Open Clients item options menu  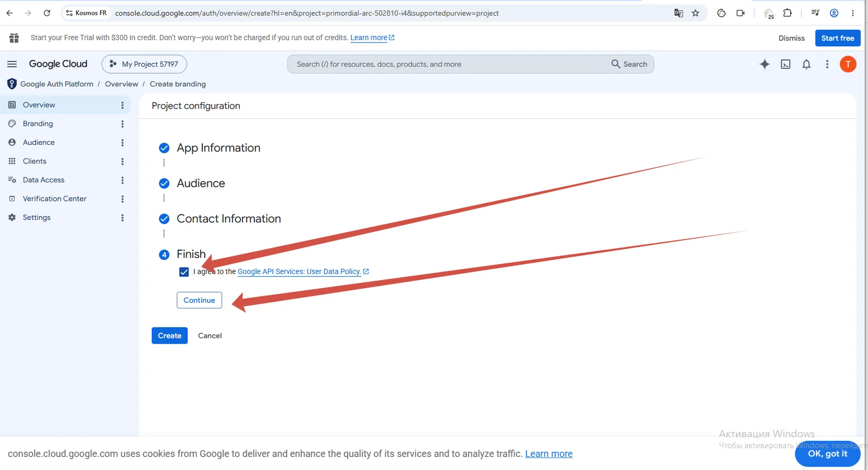[123, 161]
